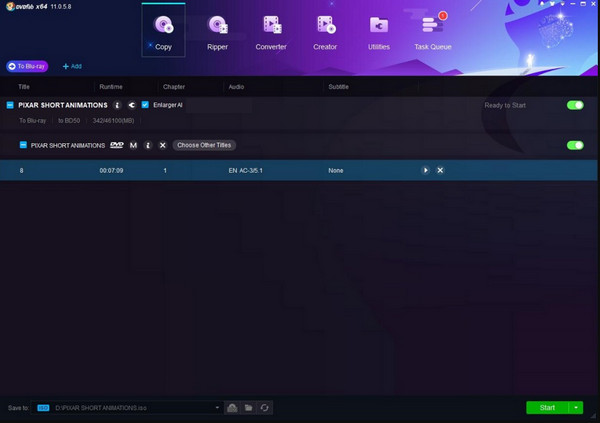Open the title bar dropdown menu arrow

562,4
